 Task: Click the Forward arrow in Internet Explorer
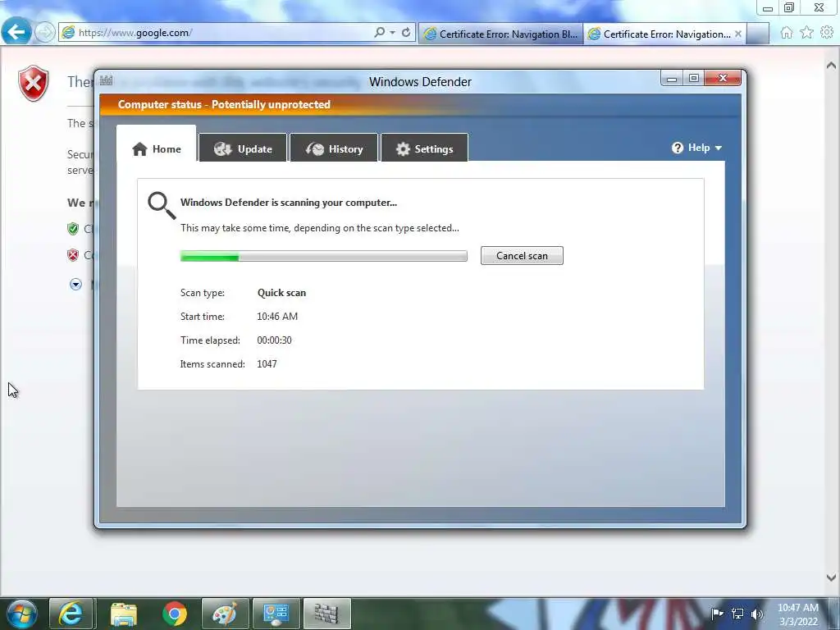tap(45, 32)
